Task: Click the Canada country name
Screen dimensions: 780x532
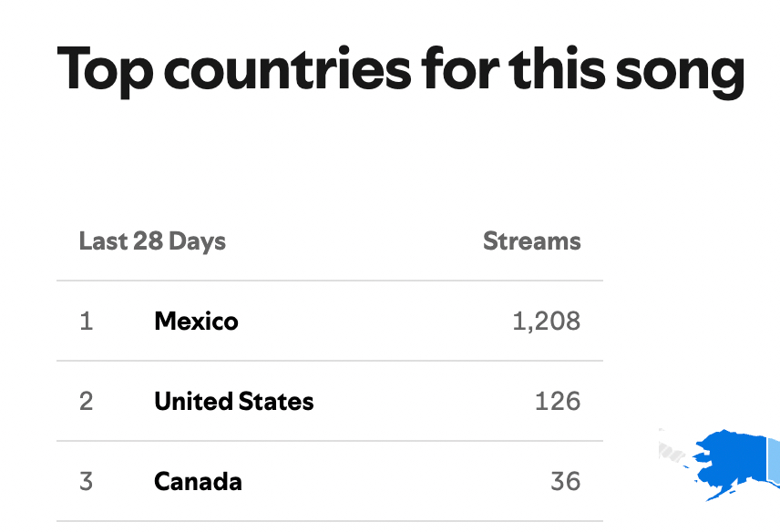Action: click(198, 482)
